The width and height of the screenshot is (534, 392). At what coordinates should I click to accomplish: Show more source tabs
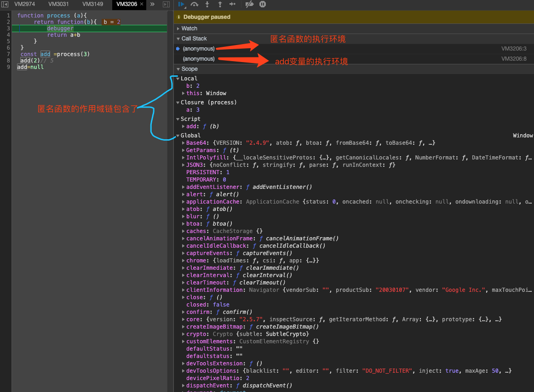pos(153,4)
